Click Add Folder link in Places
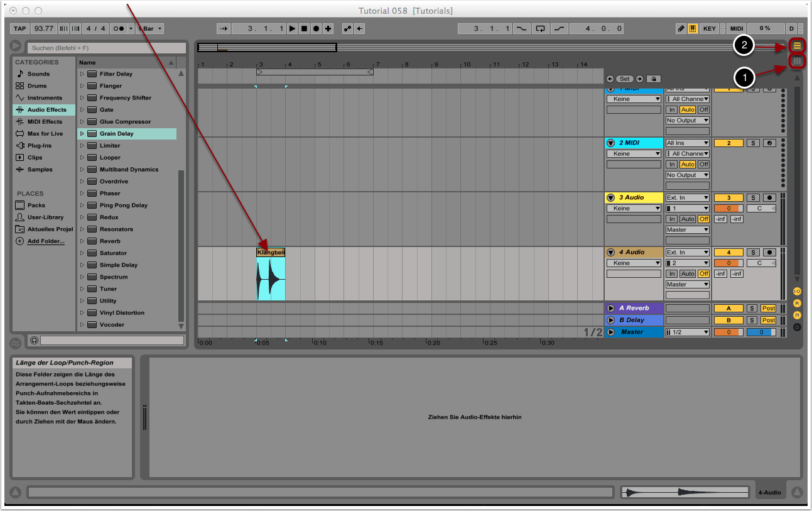 (45, 241)
